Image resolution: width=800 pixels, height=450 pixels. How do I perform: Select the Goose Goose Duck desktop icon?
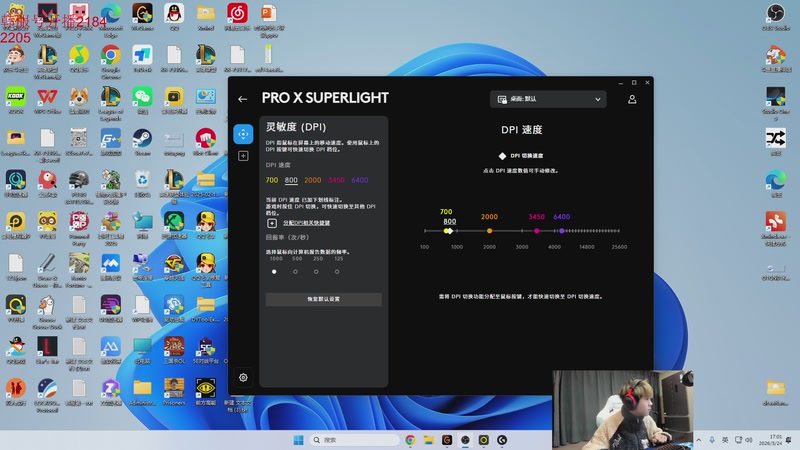(47, 312)
